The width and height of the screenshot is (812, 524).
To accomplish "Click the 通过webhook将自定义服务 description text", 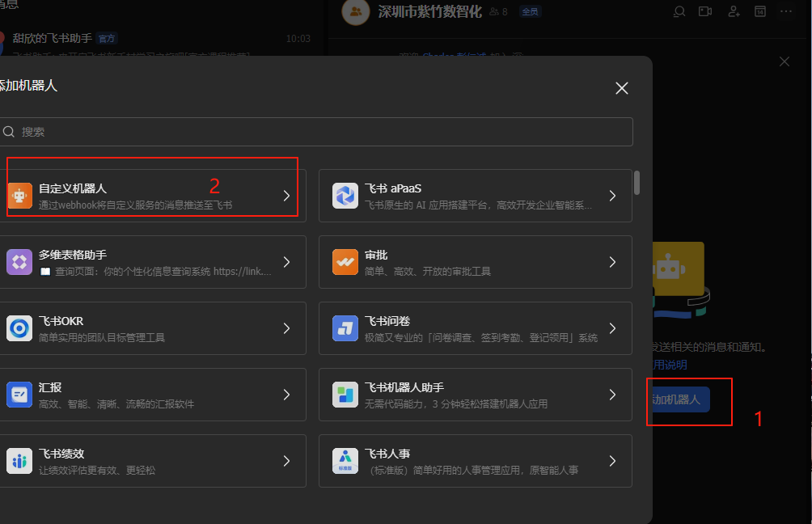I will pyautogui.click(x=135, y=205).
